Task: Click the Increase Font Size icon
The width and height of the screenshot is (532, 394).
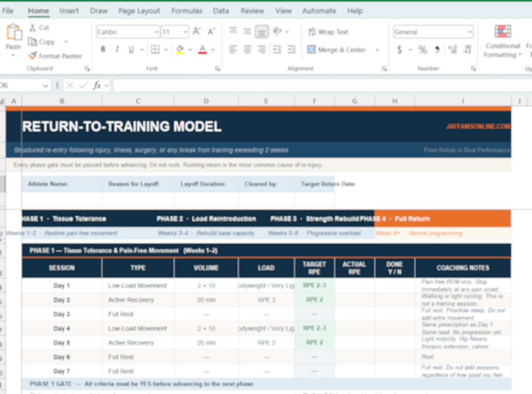Action: point(197,32)
